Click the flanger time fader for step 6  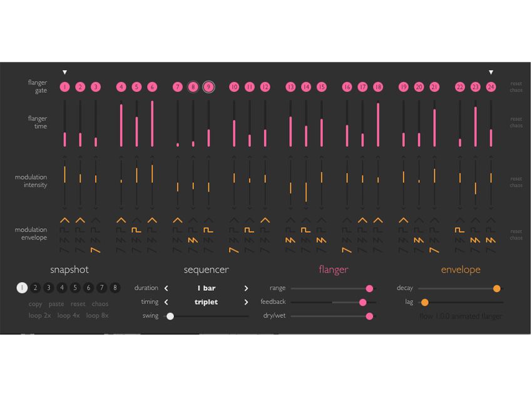tap(151, 122)
